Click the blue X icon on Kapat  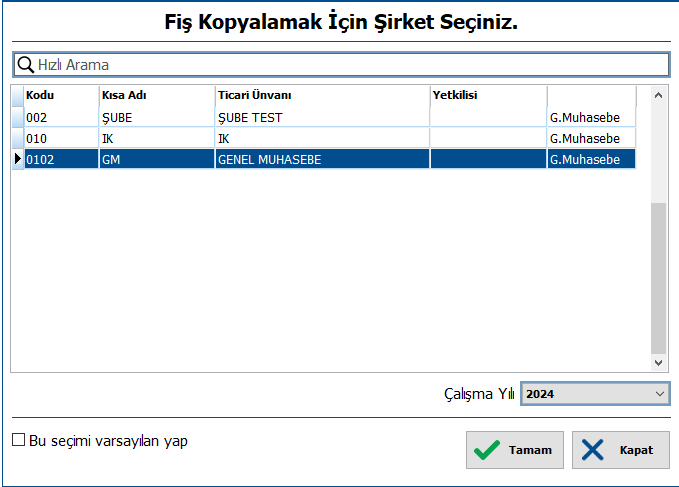pos(592,450)
